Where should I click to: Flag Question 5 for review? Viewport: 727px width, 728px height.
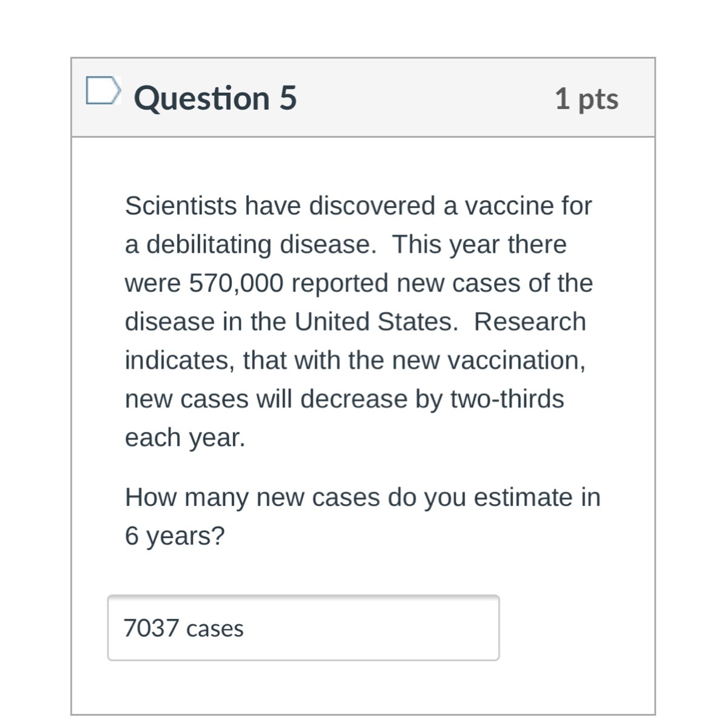[x=101, y=91]
